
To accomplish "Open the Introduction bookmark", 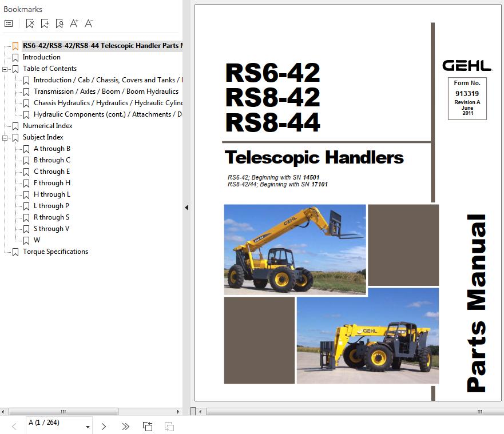I will click(x=41, y=57).
